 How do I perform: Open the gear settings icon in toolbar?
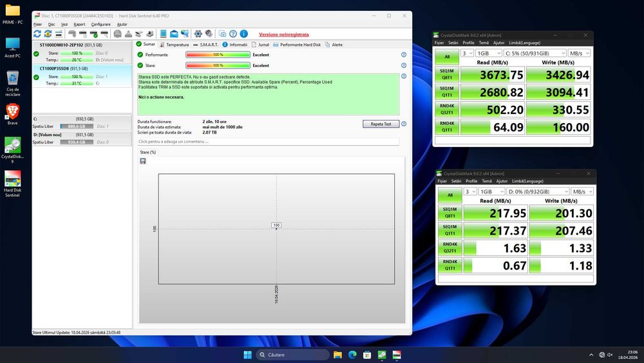click(x=198, y=34)
